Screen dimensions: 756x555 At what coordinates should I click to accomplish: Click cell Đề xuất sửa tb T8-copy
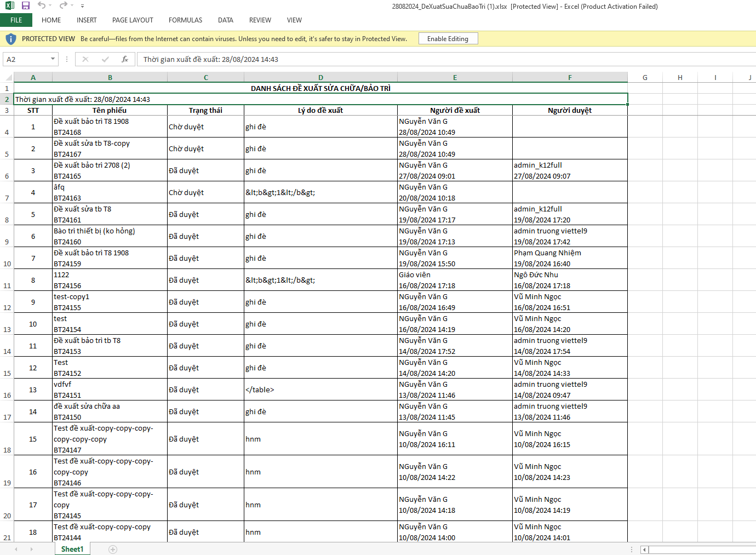point(110,148)
